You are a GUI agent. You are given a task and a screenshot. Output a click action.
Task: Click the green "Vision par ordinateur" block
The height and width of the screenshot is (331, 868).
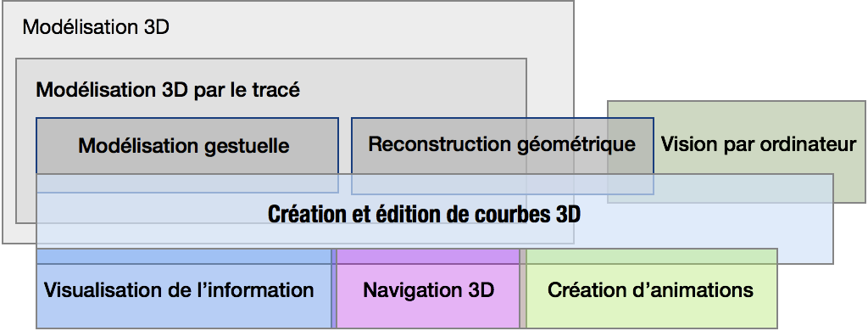[x=737, y=152]
